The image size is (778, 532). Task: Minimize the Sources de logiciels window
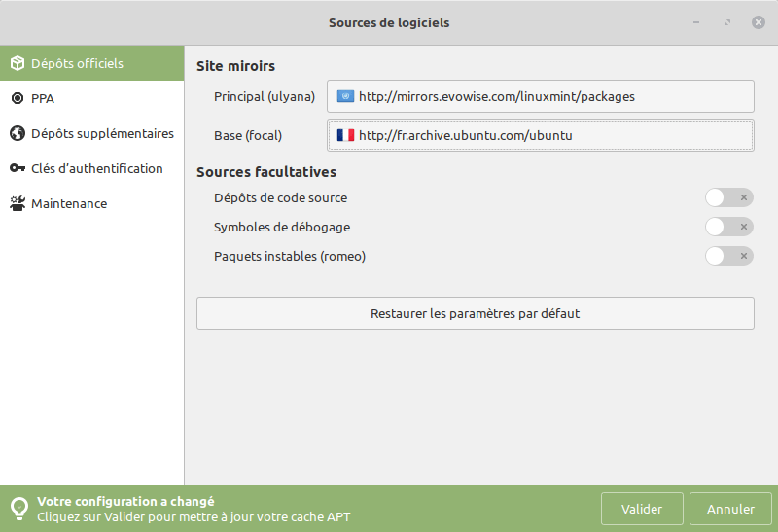tap(696, 22)
